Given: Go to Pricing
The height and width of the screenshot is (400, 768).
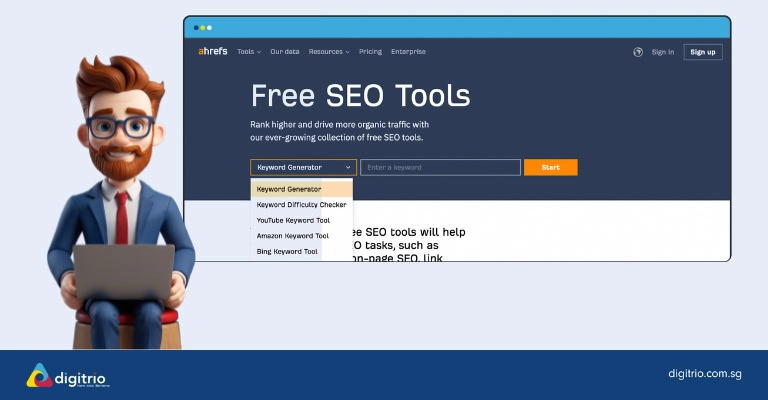Looking at the screenshot, I should pyautogui.click(x=370, y=51).
